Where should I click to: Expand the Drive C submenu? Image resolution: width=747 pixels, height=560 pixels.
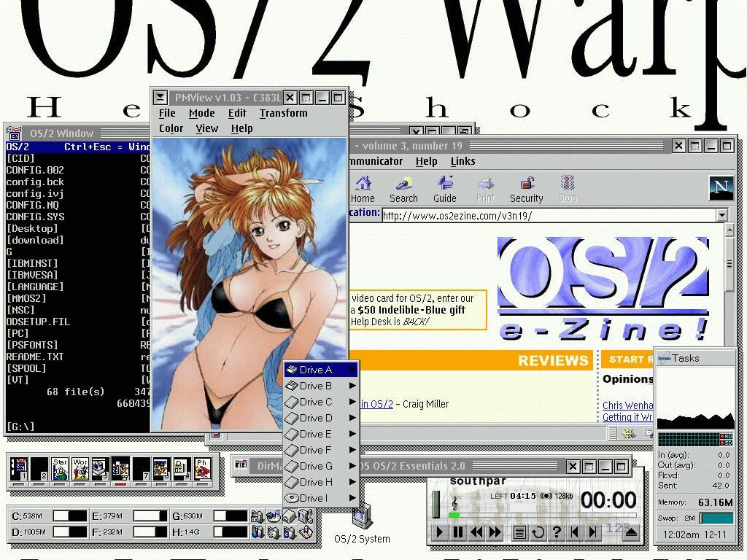[x=352, y=402]
